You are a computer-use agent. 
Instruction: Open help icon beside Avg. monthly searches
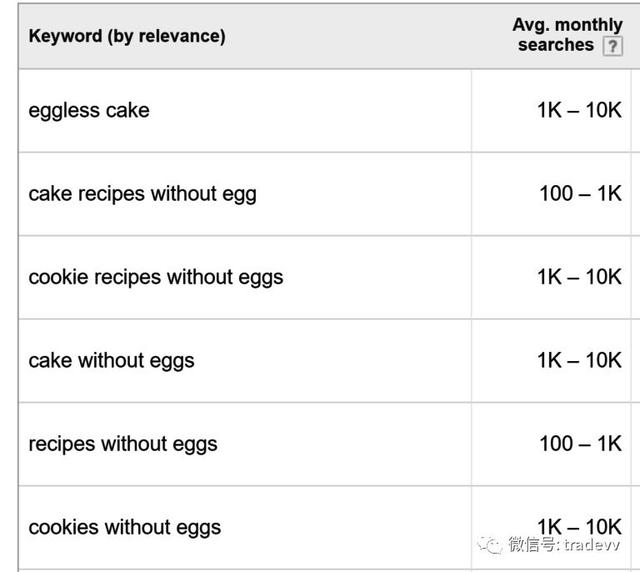click(612, 47)
